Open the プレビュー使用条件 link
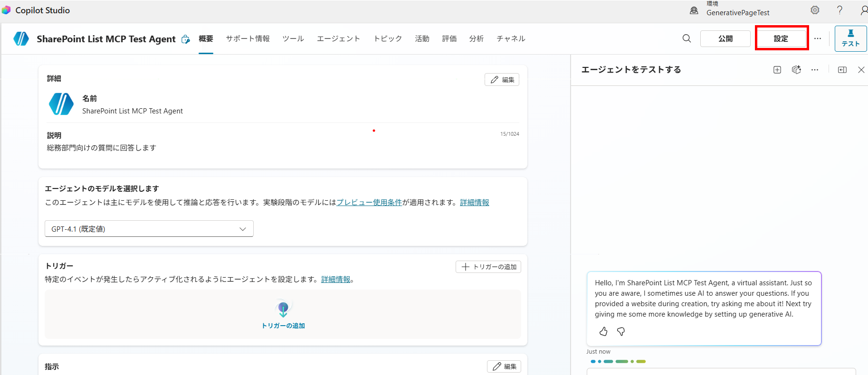The height and width of the screenshot is (375, 868). [369, 202]
